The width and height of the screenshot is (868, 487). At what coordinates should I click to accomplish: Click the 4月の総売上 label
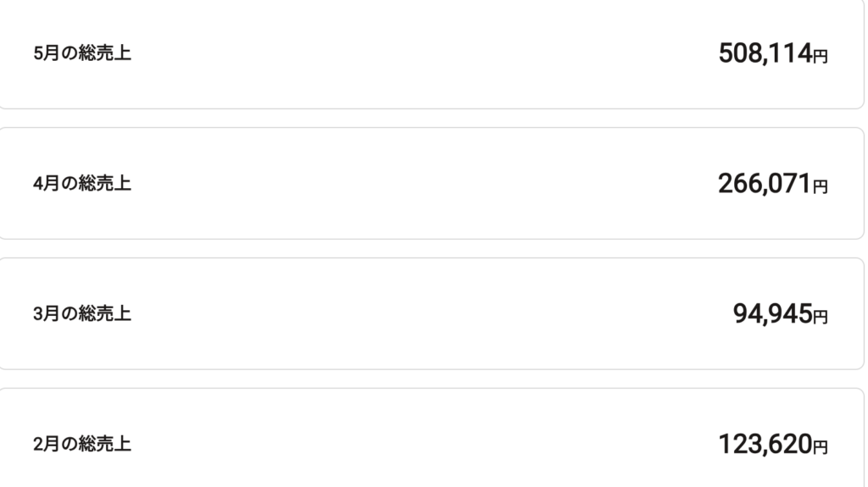click(82, 184)
